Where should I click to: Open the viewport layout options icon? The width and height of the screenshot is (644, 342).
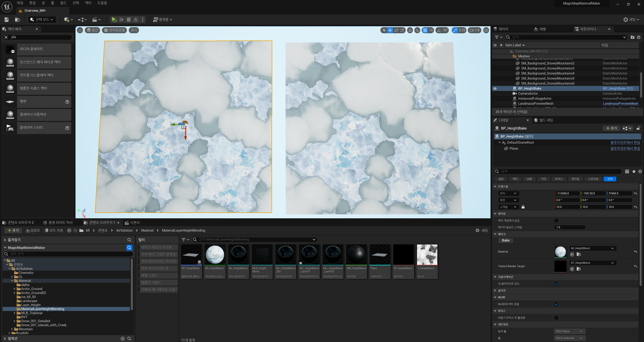[486, 30]
